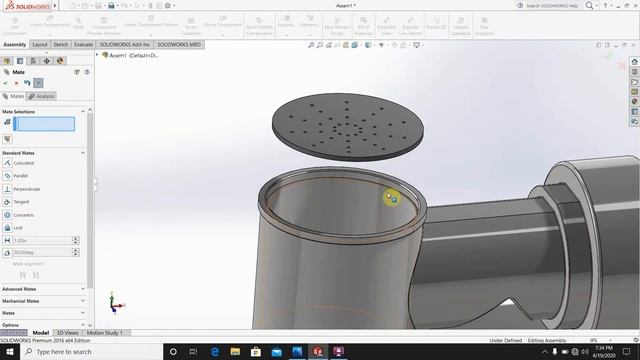This screenshot has height=360, width=640.
Task: Click the Undo arrow in Mate panel
Action: pos(27,83)
